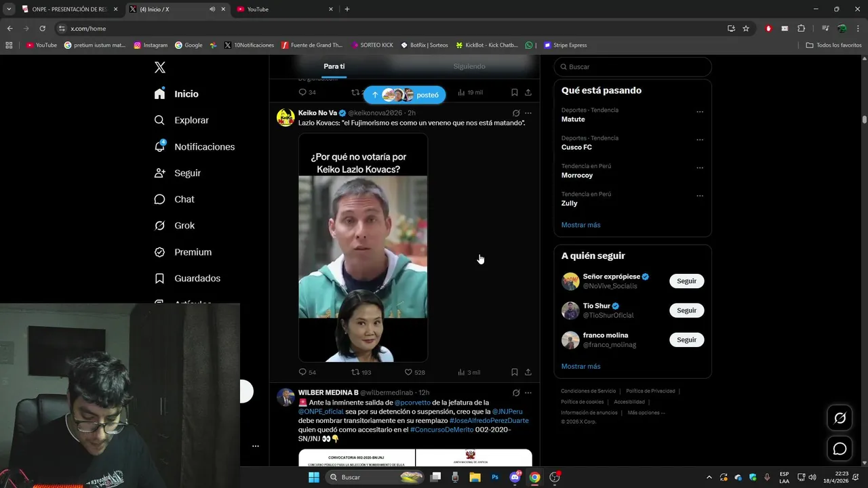Viewport: 868px width, 488px height.
Task: Open Keiko No Va profile avatar
Action: [x=285, y=117]
